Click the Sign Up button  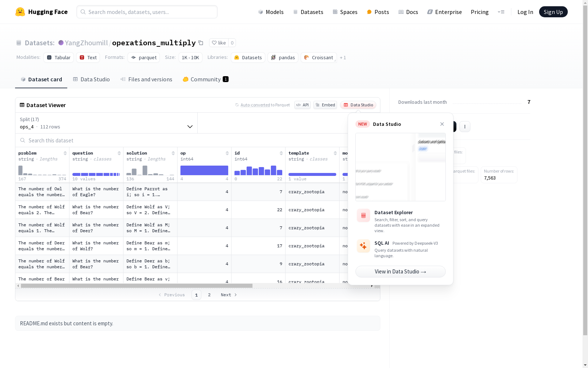553,12
